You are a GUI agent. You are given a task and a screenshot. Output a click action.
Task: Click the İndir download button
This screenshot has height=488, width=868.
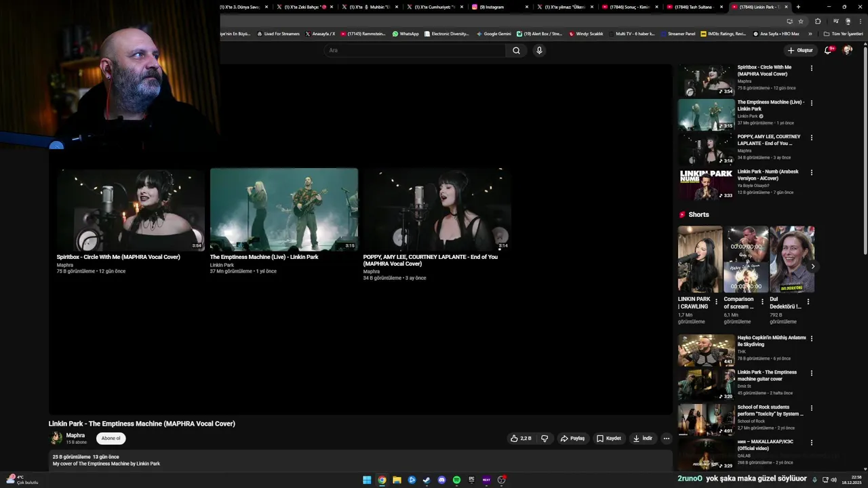coord(642,439)
